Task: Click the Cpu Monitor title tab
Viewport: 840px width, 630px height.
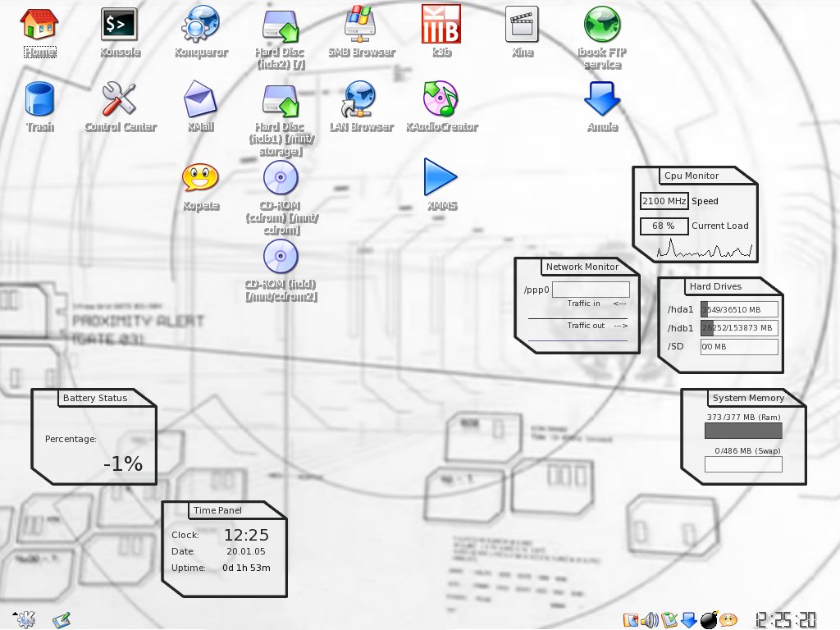Action: coord(692,176)
